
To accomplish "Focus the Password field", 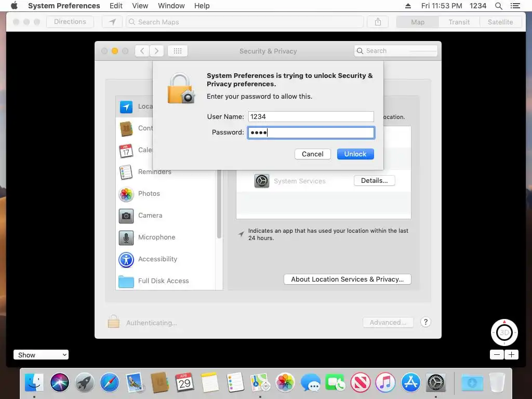I will [x=311, y=132].
